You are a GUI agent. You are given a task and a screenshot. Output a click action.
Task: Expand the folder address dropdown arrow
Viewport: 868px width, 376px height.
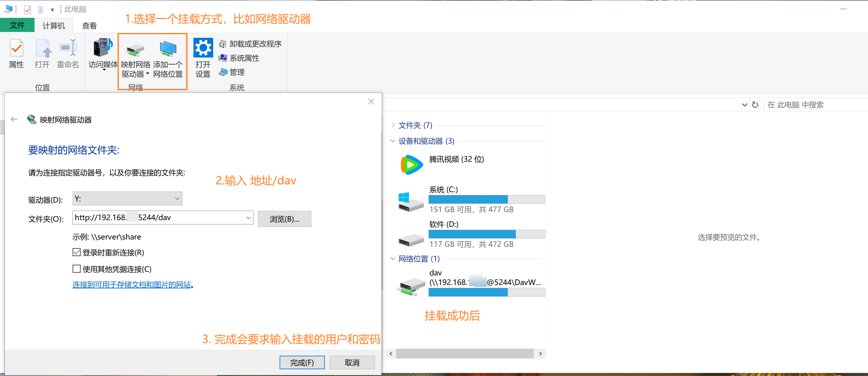[248, 218]
